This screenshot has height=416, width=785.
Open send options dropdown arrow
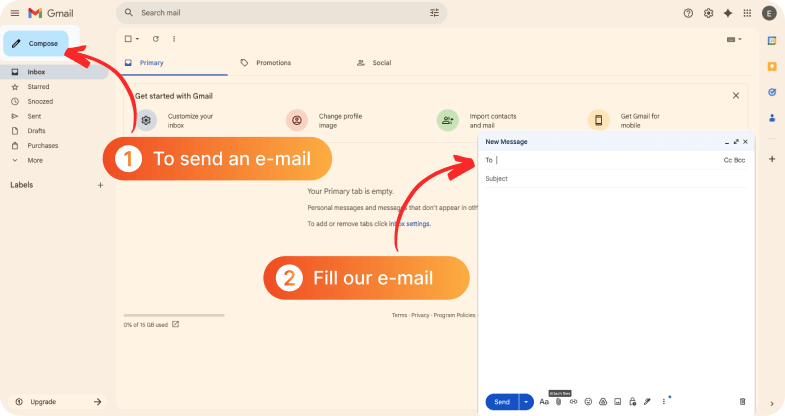526,401
